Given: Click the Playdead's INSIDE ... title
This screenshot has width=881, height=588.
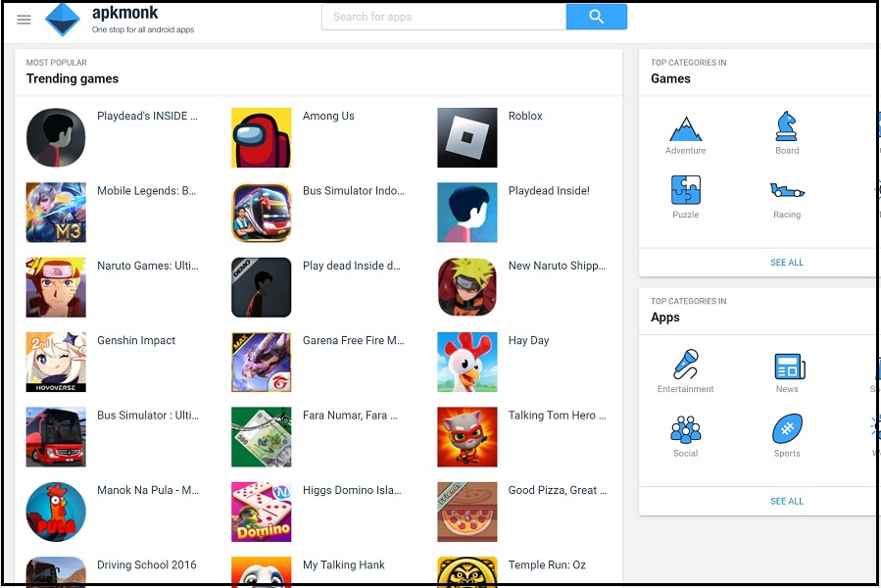Looking at the screenshot, I should click(147, 116).
